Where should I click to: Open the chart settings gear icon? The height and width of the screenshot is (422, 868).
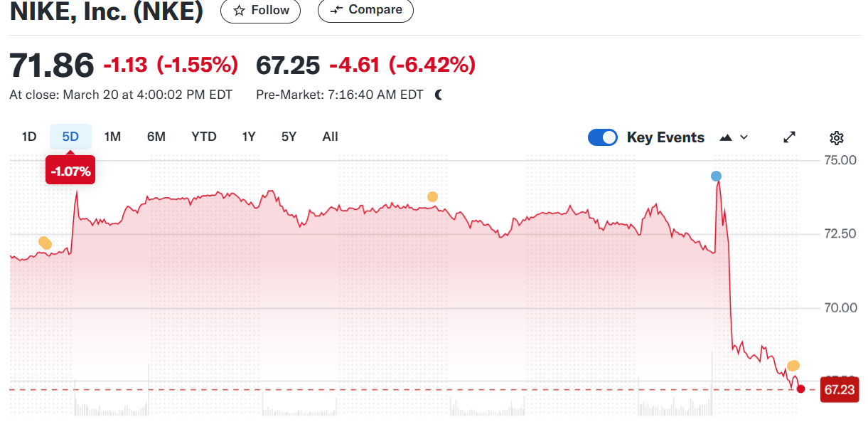(837, 138)
